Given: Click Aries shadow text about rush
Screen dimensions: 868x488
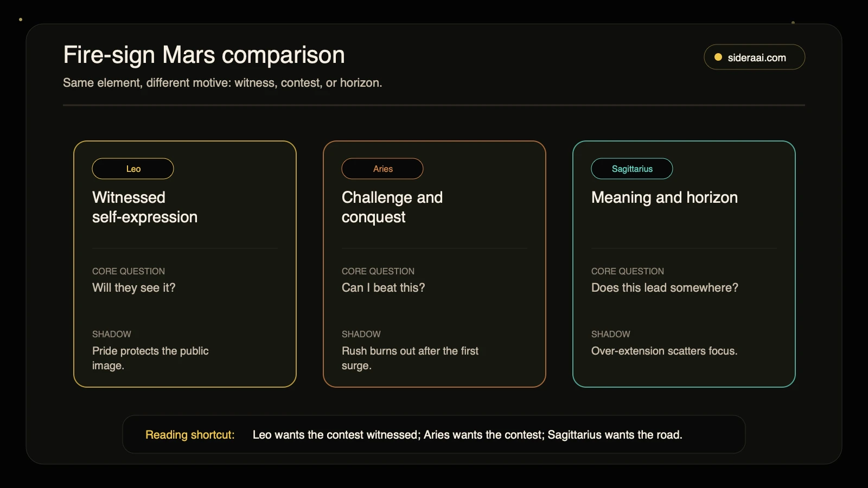Looking at the screenshot, I should tap(410, 358).
